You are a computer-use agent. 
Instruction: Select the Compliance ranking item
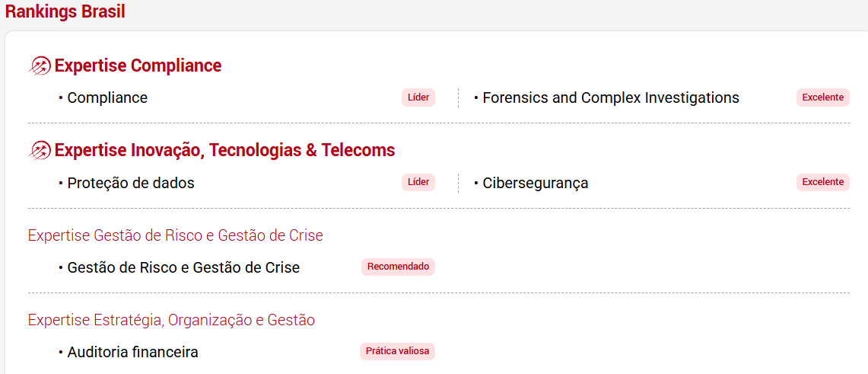click(107, 98)
